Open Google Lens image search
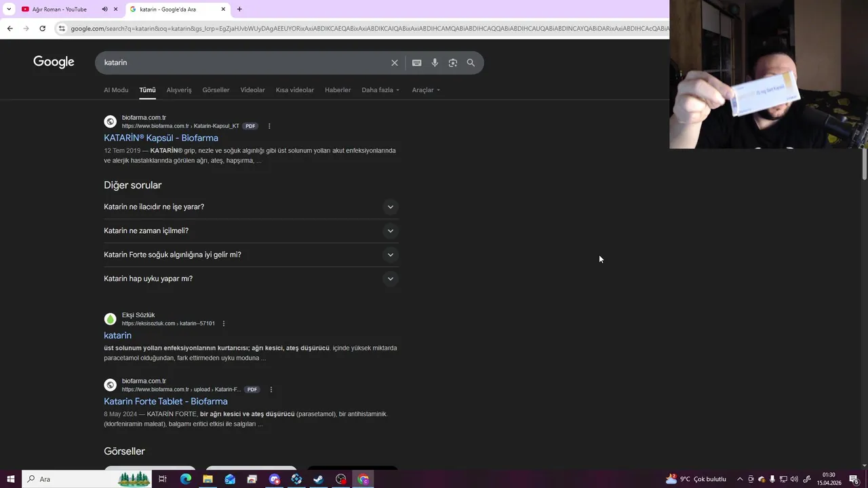The height and width of the screenshot is (488, 868). pos(453,62)
